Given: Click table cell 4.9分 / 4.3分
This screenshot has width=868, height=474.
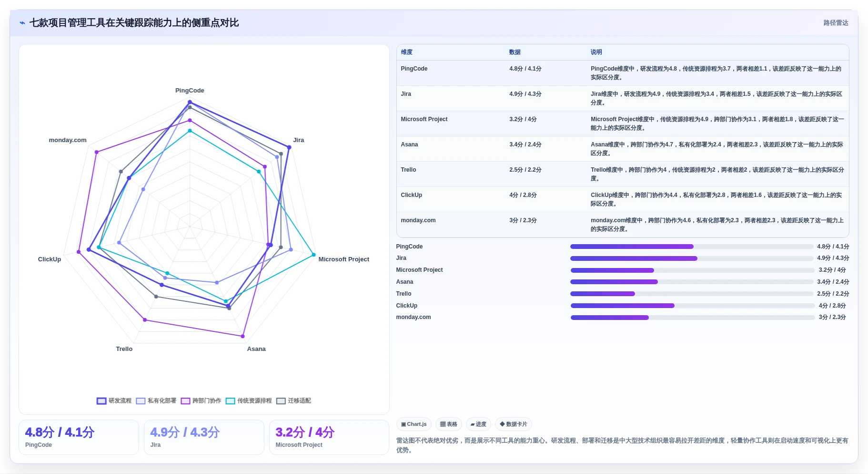Looking at the screenshot, I should [x=525, y=94].
